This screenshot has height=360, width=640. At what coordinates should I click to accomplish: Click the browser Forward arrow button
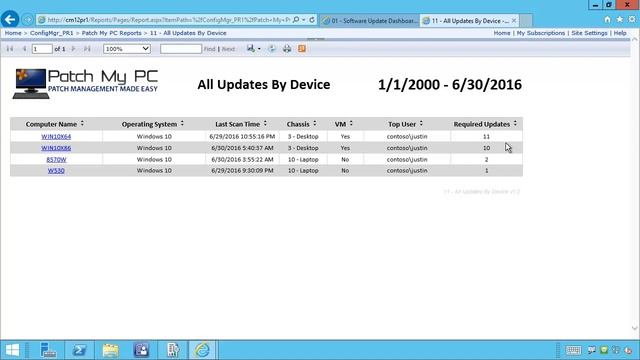coord(27,20)
